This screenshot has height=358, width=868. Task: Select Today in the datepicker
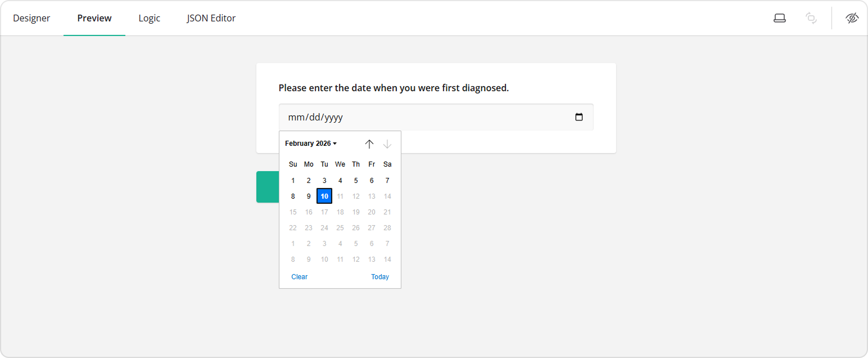[x=380, y=276]
